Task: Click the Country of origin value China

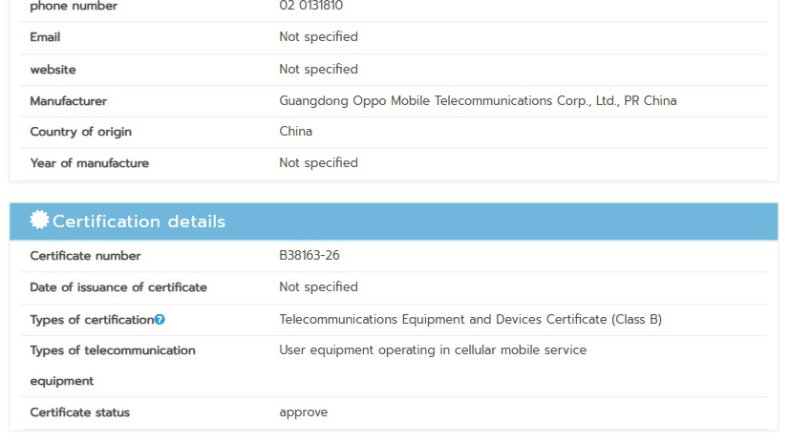Action: point(295,132)
